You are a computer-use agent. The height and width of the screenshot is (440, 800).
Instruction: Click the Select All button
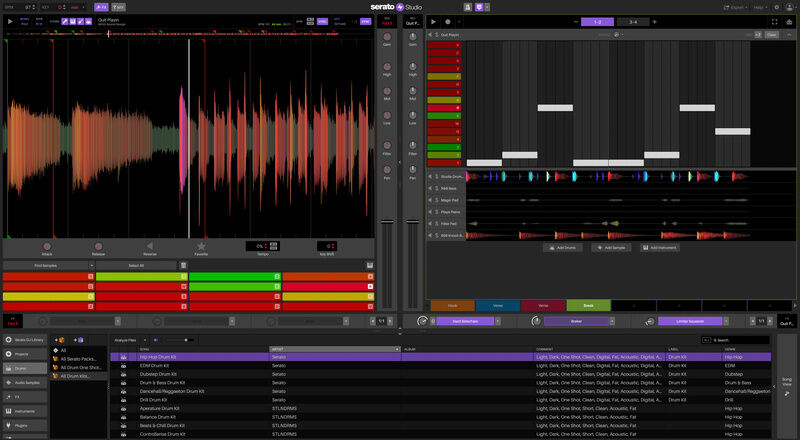136,265
